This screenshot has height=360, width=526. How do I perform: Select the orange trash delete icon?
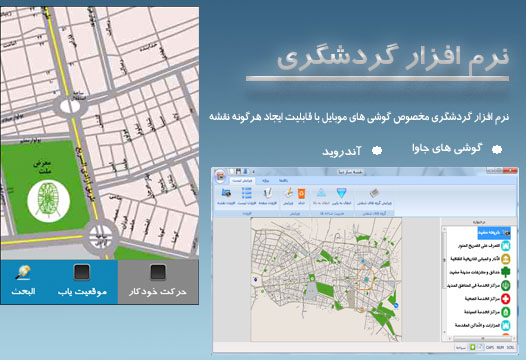(x=302, y=194)
